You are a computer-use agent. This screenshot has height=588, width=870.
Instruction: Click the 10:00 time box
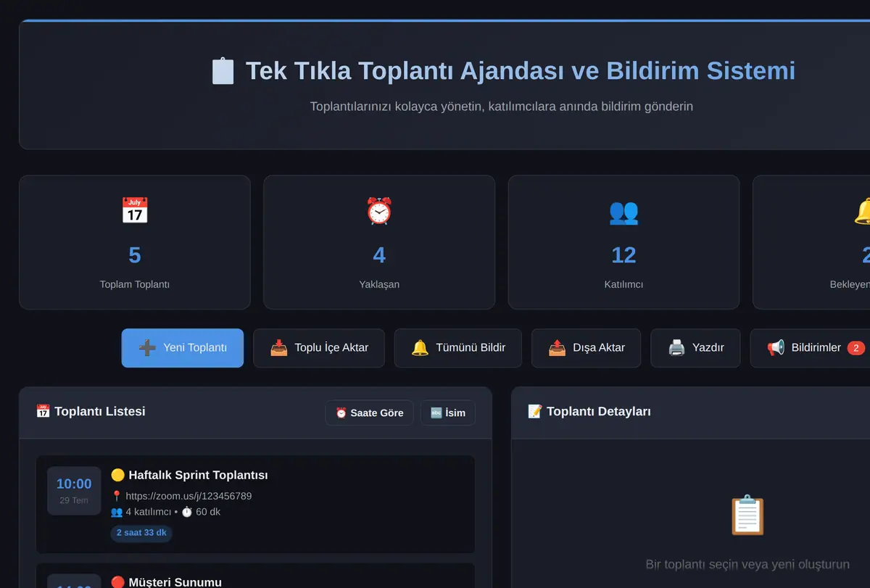[x=74, y=491]
